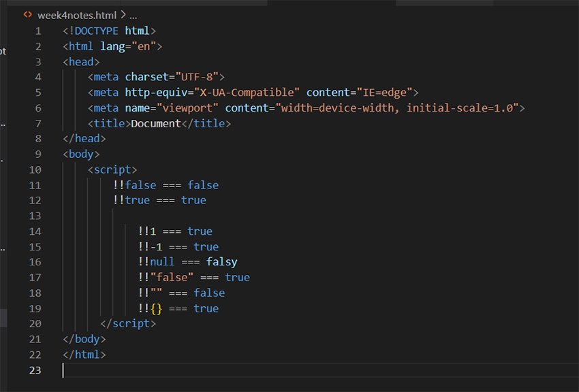This screenshot has height=392, width=579.
Task: Click the closing body tag on line 21
Action: click(x=86, y=338)
